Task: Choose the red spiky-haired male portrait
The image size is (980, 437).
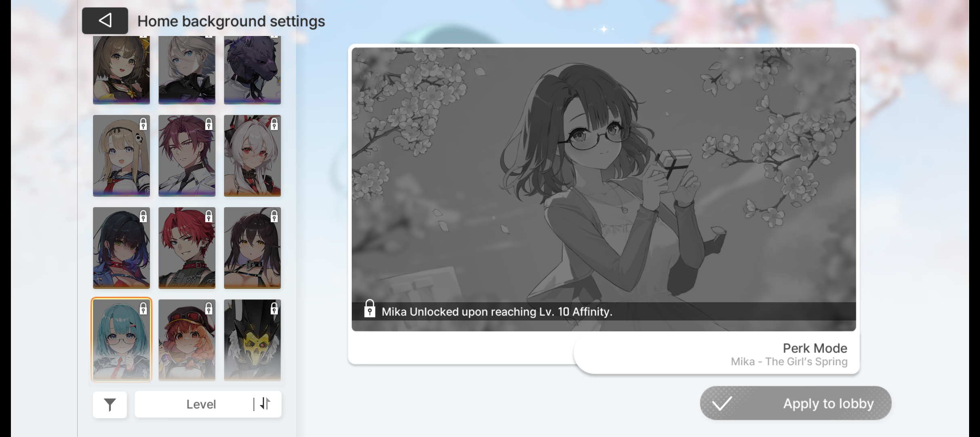Action: click(x=187, y=248)
